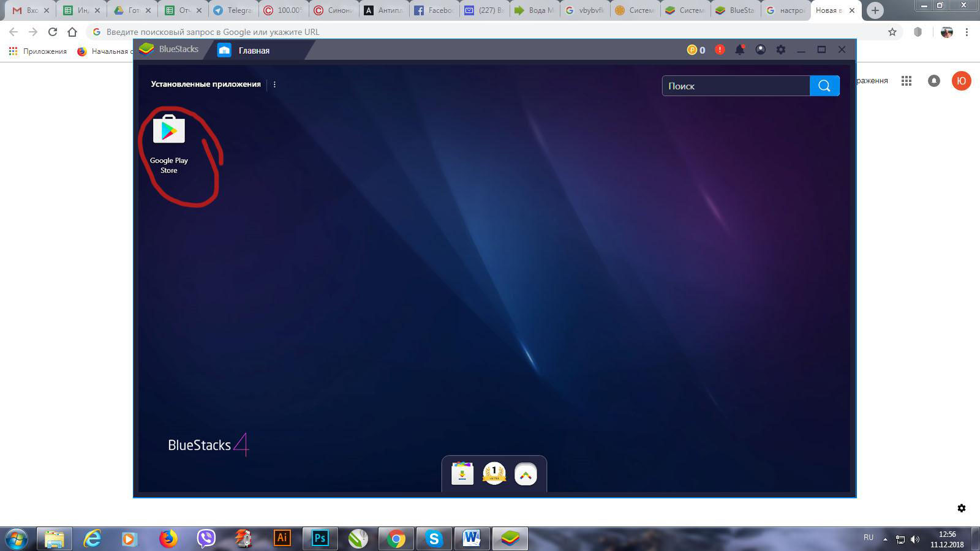The height and width of the screenshot is (551, 980).
Task: Open BlueStacks notifications bell
Action: click(x=740, y=50)
